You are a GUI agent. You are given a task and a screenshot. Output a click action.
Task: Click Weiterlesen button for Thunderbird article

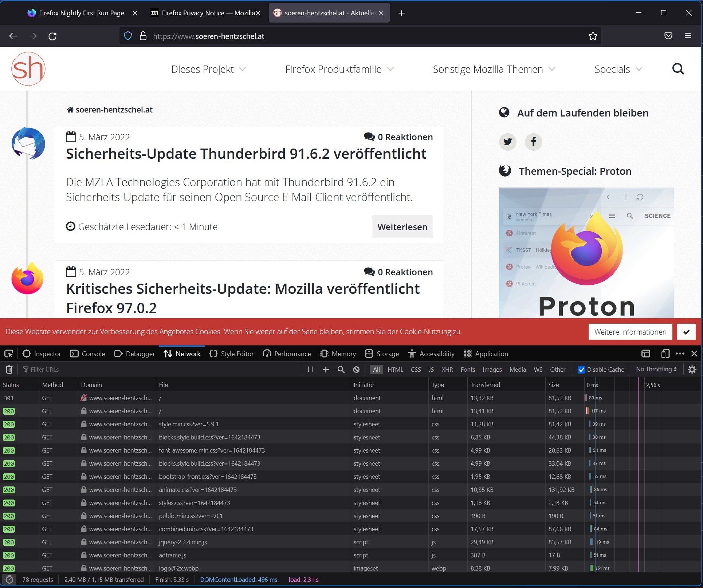402,227
